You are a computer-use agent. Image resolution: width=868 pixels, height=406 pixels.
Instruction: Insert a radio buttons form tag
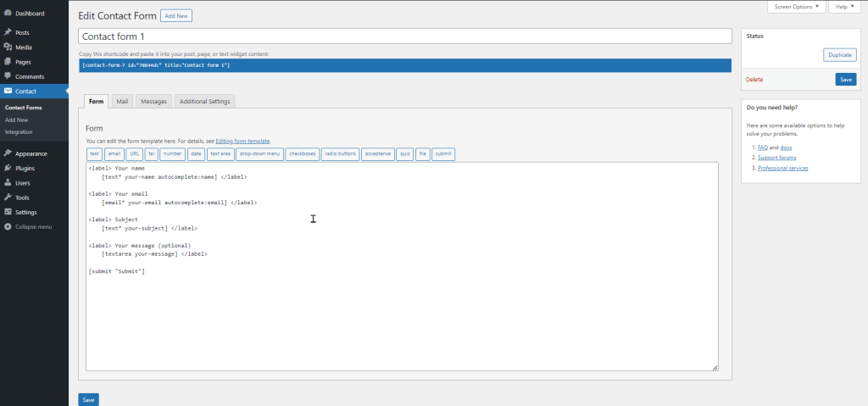pyautogui.click(x=340, y=154)
